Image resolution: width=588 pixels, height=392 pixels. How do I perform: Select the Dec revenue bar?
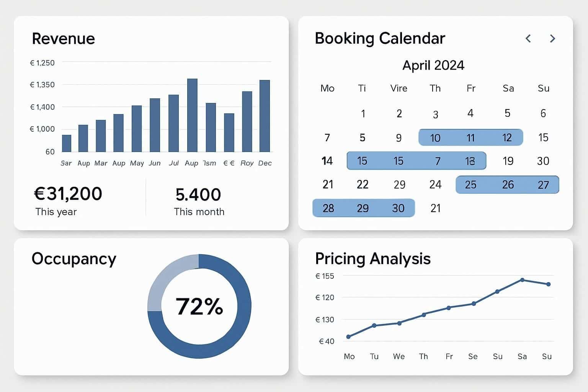(265, 116)
